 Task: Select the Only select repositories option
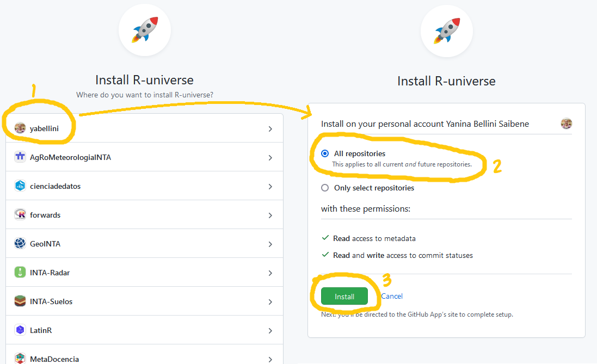click(325, 187)
